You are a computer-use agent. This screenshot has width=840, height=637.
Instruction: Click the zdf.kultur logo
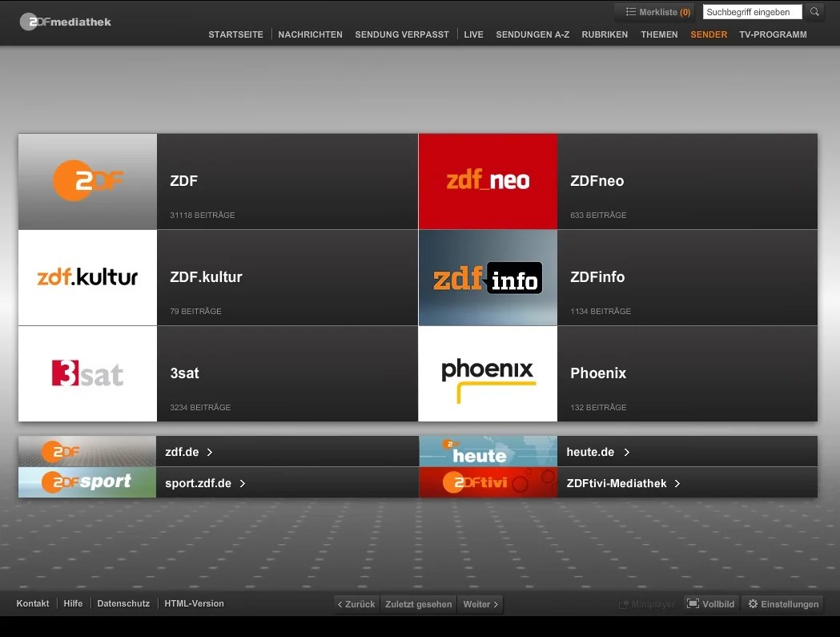(x=86, y=277)
